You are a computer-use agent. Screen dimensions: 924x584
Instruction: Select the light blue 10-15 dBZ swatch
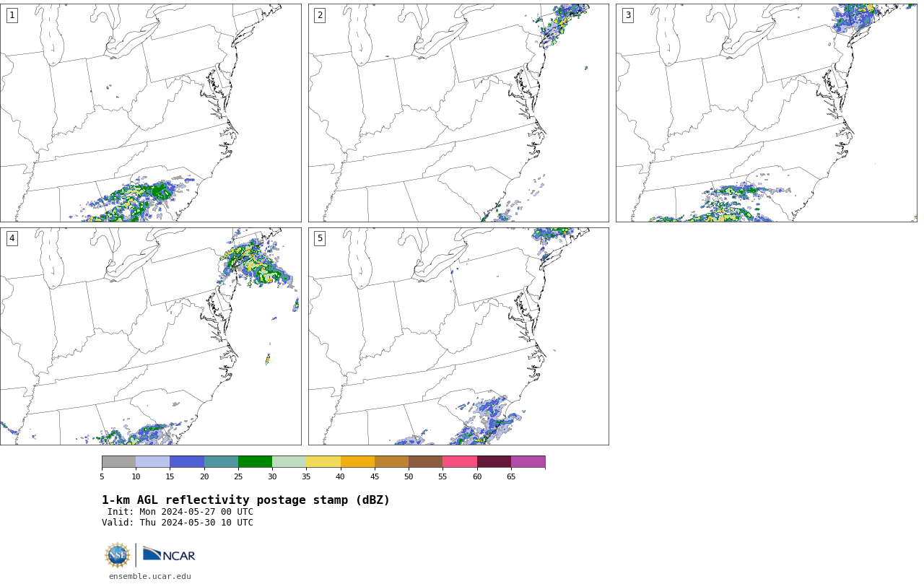152,462
